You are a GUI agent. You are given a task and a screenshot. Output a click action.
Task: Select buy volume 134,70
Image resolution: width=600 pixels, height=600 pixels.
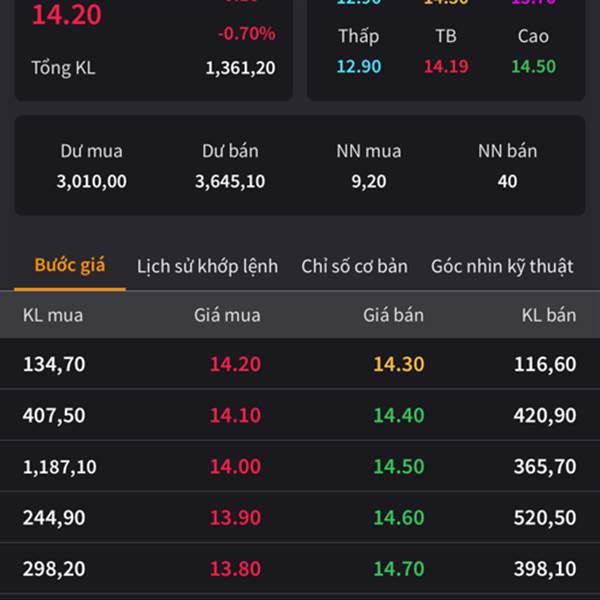click(x=54, y=364)
